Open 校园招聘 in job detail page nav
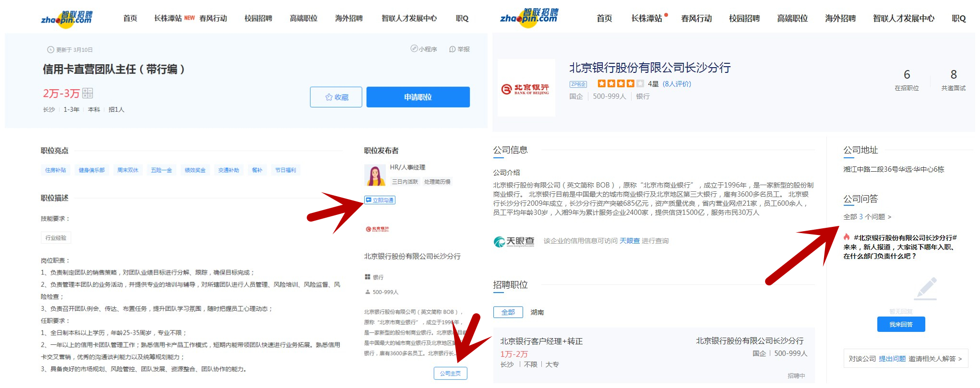The width and height of the screenshot is (980, 388). [258, 18]
